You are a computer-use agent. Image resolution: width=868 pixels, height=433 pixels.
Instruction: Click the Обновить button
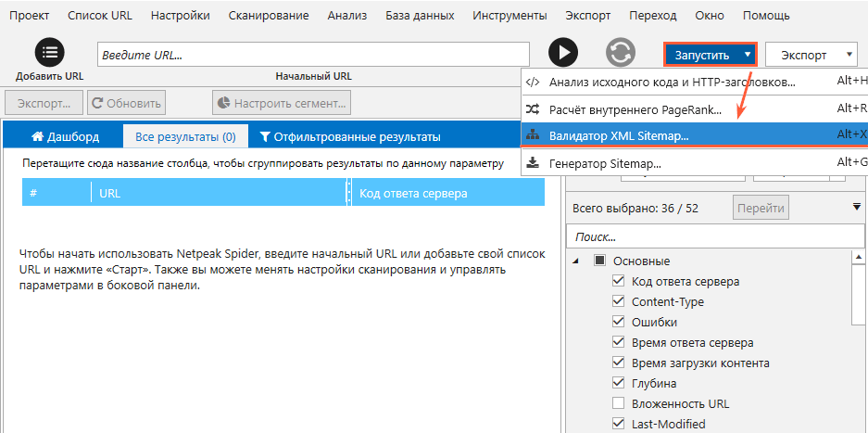pyautogui.click(x=129, y=102)
